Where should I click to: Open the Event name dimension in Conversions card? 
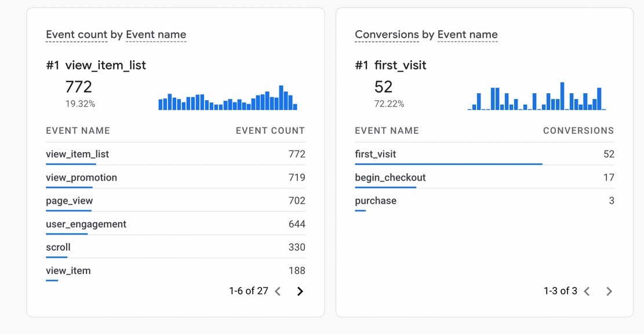click(x=468, y=34)
